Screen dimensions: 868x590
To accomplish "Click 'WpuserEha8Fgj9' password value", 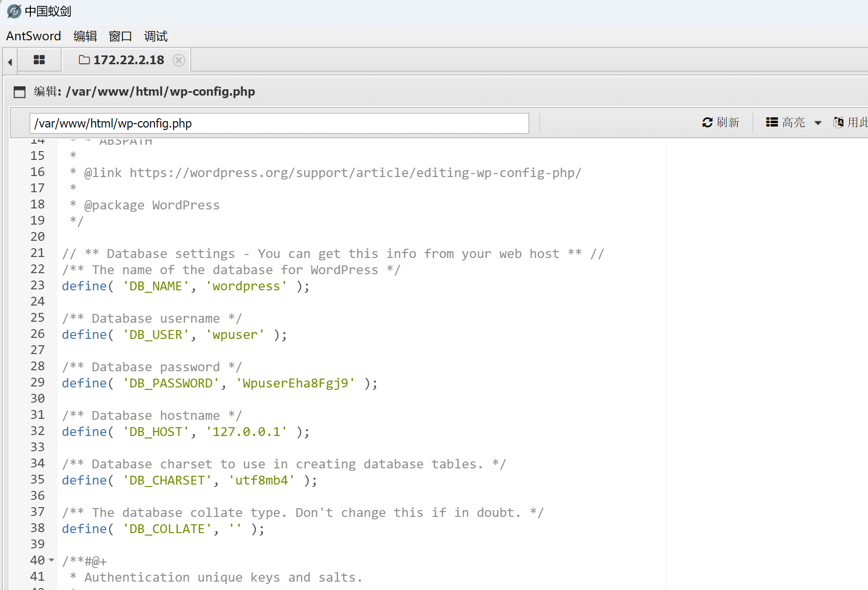I will coord(295,383).
